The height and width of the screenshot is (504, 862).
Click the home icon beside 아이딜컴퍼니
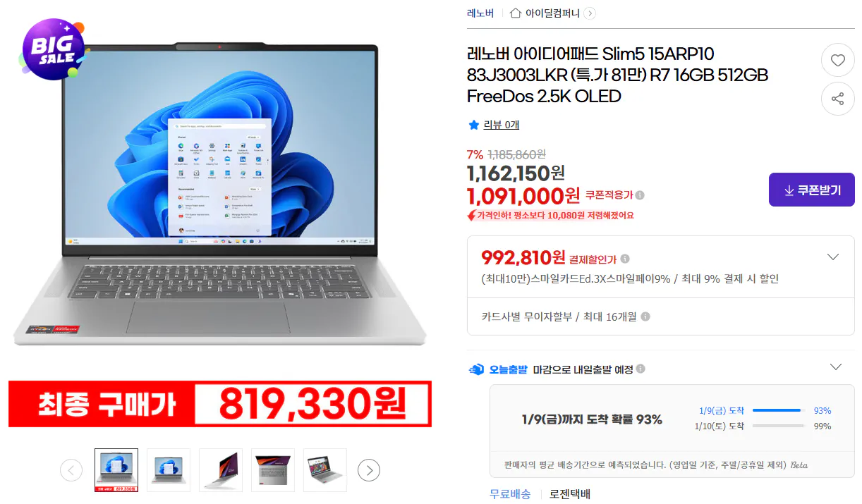tap(516, 13)
